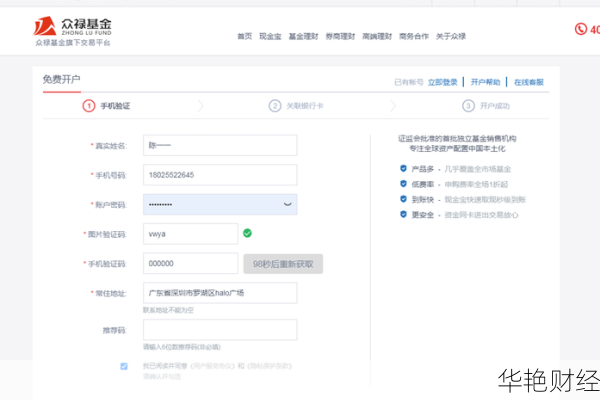Click the 现金宝快速取现秒级到账 description
Viewport: 600px width, 400px height.
(485, 199)
